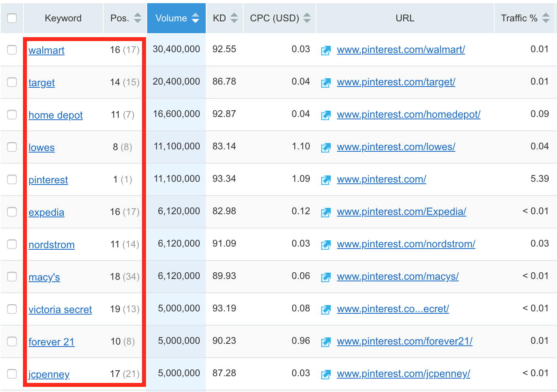This screenshot has width=557, height=392.
Task: Tick the select-all checkbox in header
Action: pyautogui.click(x=12, y=18)
